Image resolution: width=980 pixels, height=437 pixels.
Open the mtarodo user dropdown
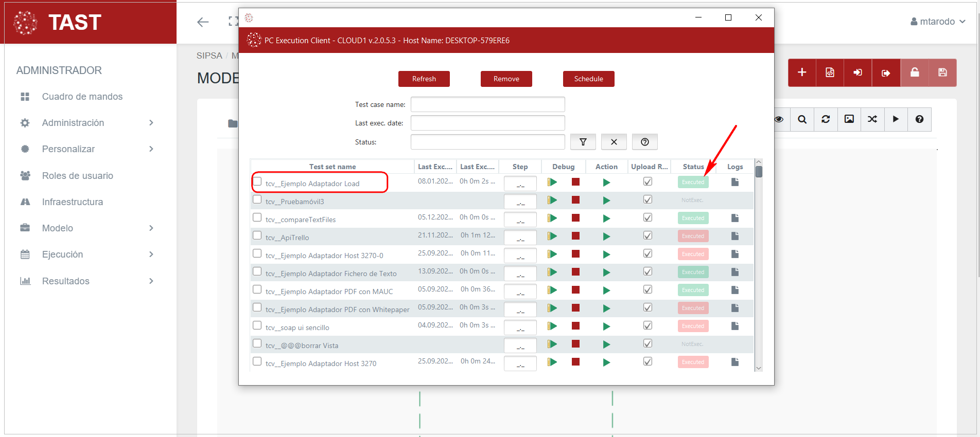pyautogui.click(x=937, y=22)
